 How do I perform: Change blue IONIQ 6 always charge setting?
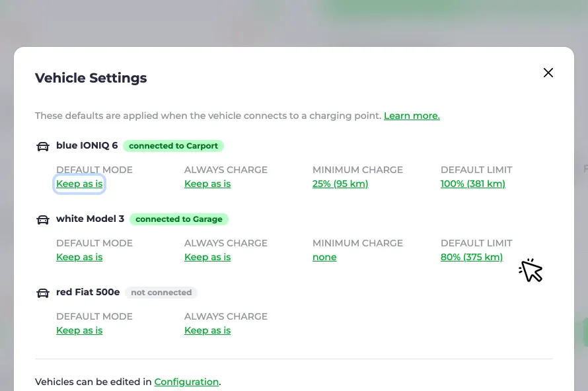(x=207, y=184)
